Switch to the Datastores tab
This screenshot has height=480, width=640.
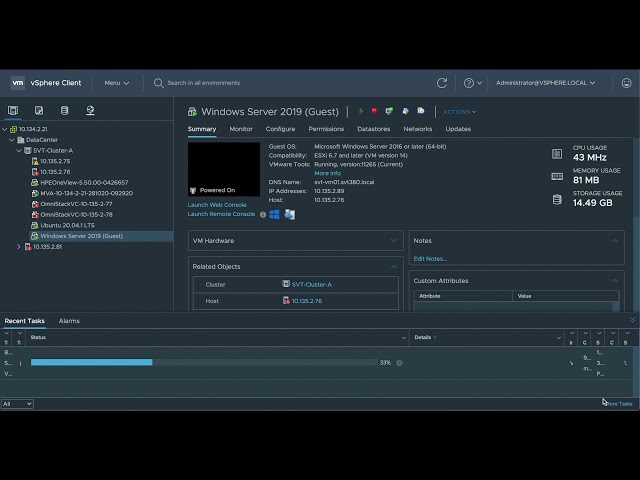[x=373, y=129]
